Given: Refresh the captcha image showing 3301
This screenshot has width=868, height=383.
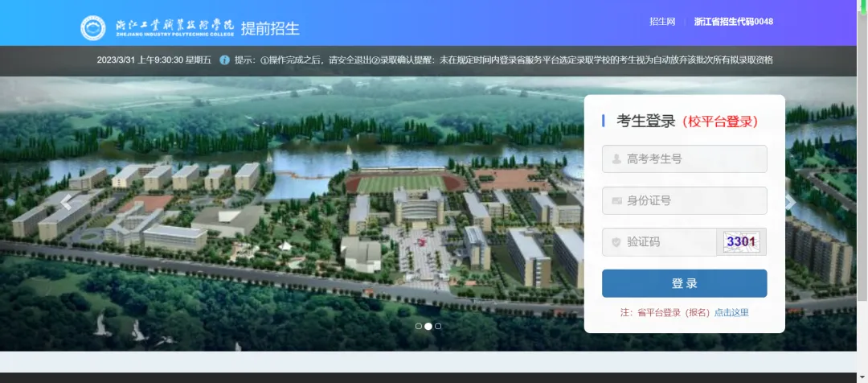Looking at the screenshot, I should tap(741, 241).
